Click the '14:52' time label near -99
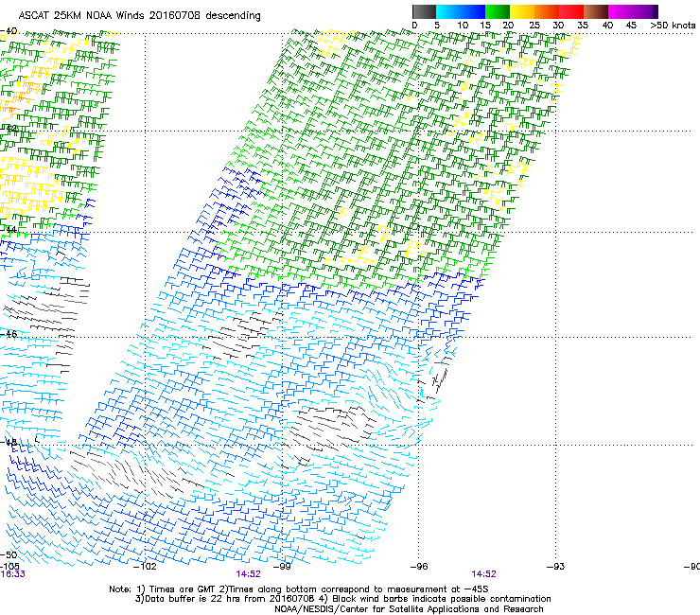The image size is (700, 615). click(x=248, y=574)
